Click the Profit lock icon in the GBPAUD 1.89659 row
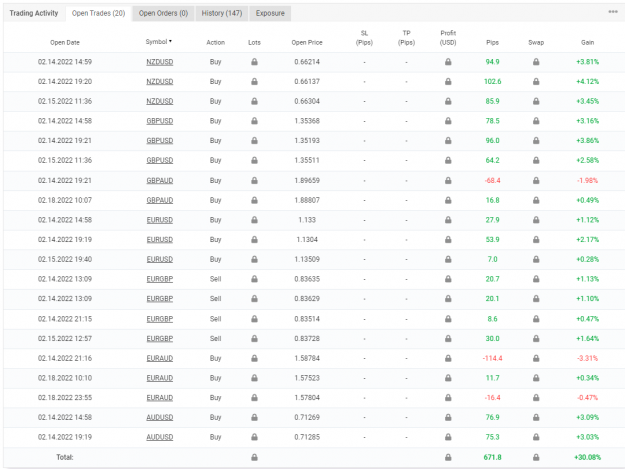 pos(448,181)
